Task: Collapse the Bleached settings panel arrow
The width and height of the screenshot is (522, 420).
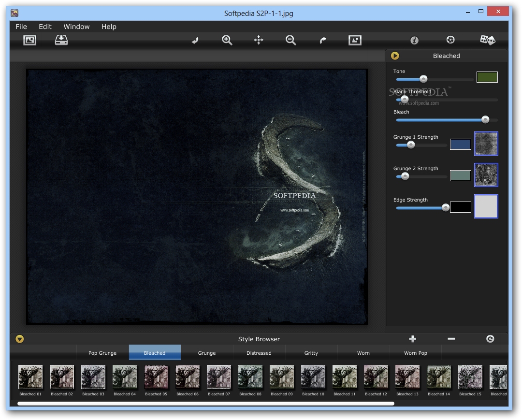Action: coord(395,56)
